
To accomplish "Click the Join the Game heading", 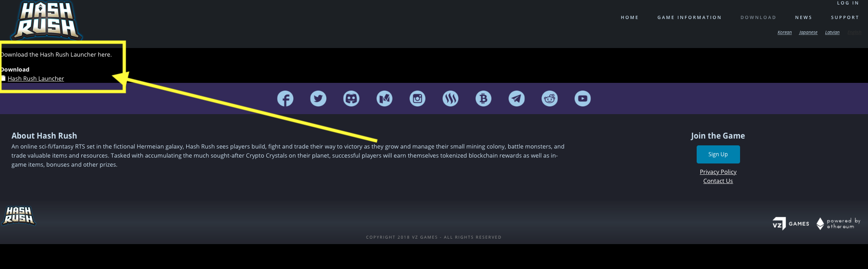I will (x=718, y=136).
